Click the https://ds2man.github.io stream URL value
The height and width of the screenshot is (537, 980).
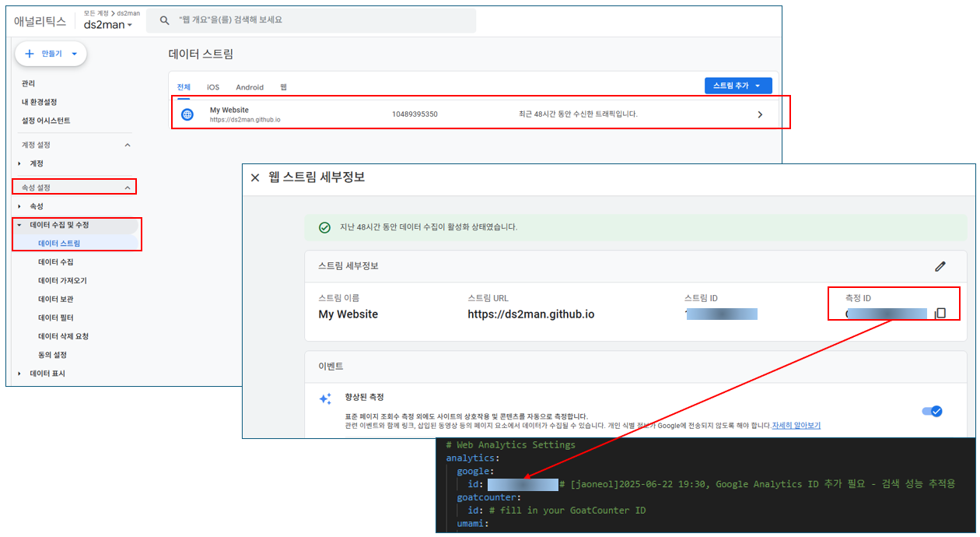531,314
